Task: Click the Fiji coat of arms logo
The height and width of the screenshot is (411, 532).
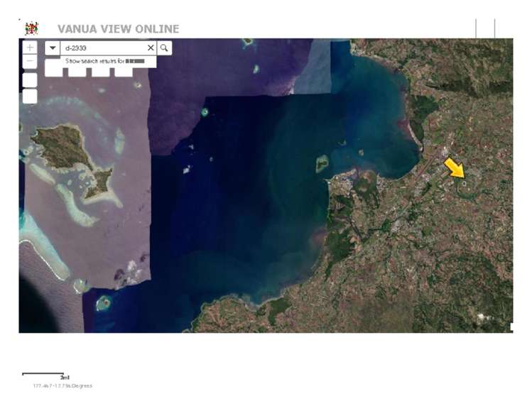Action: 31,28
